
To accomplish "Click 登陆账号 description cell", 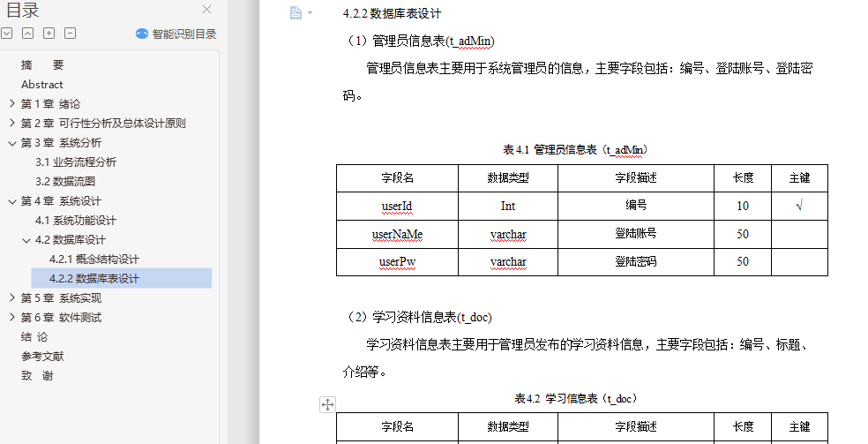I will pyautogui.click(x=635, y=234).
